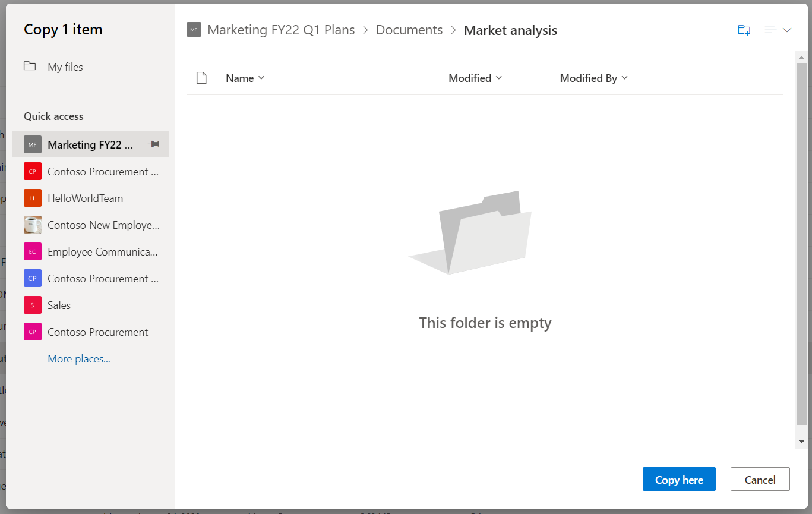
Task: Cancel the copy dialog
Action: click(760, 480)
